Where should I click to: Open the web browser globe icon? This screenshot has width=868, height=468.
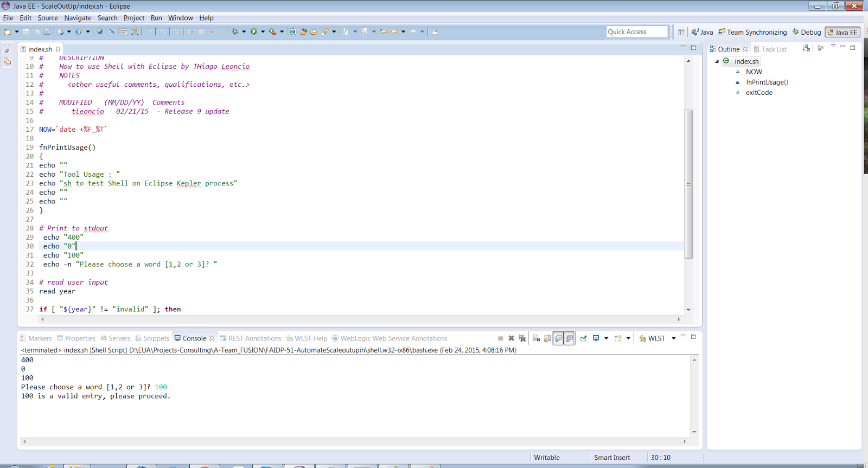click(x=99, y=31)
